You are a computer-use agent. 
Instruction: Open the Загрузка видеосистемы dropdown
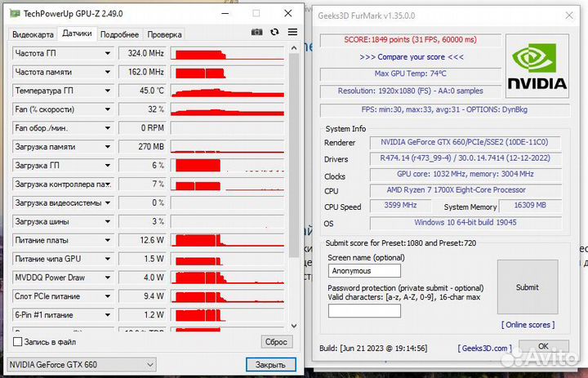pyautogui.click(x=108, y=202)
